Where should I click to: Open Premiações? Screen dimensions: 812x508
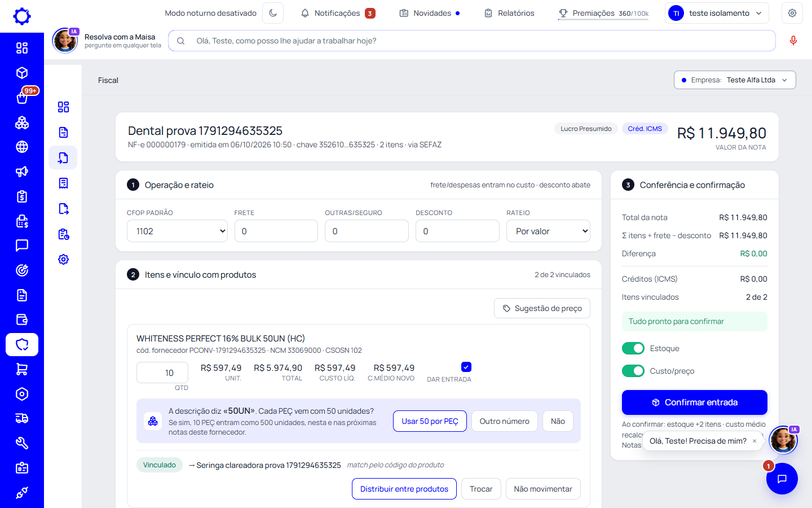(603, 13)
